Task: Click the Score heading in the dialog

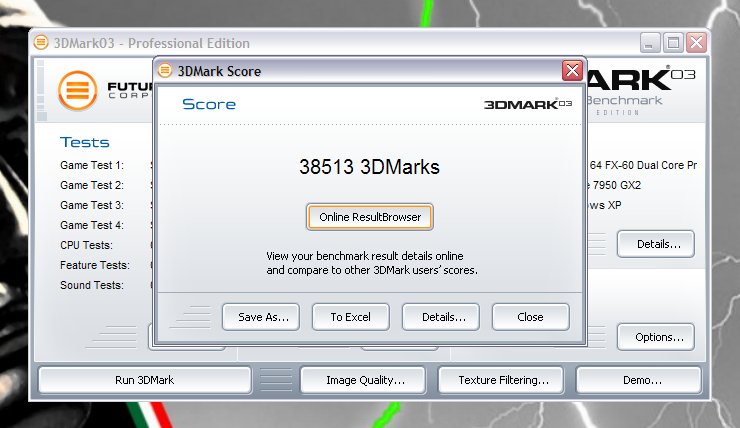Action: click(x=209, y=104)
